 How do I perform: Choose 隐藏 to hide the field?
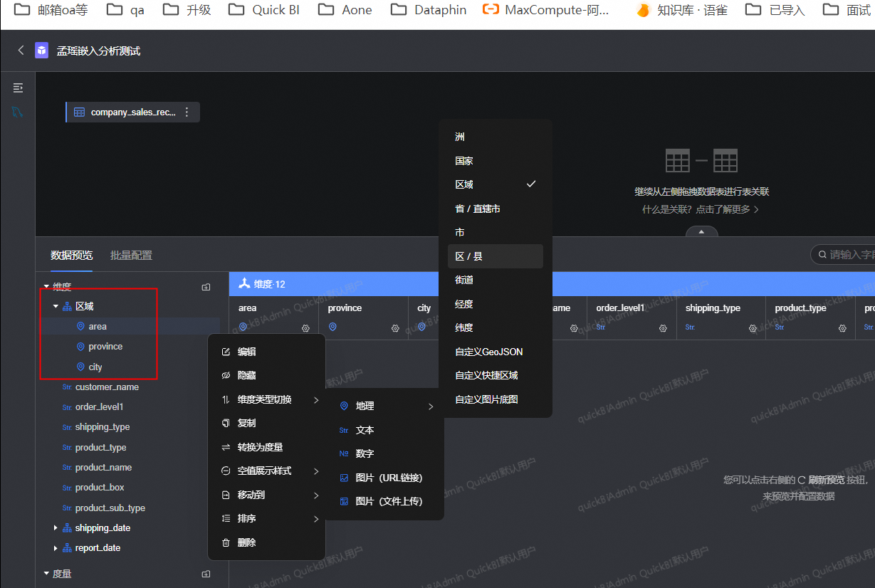[x=246, y=375]
